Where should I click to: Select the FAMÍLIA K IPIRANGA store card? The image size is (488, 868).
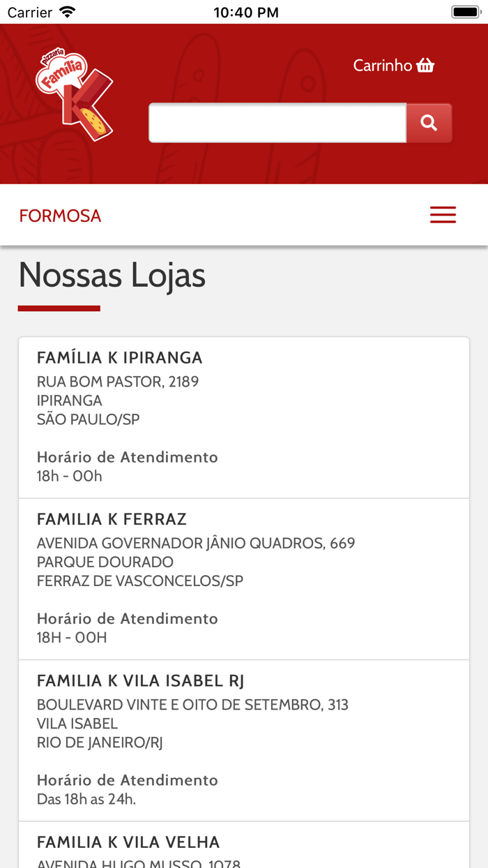coord(244,415)
